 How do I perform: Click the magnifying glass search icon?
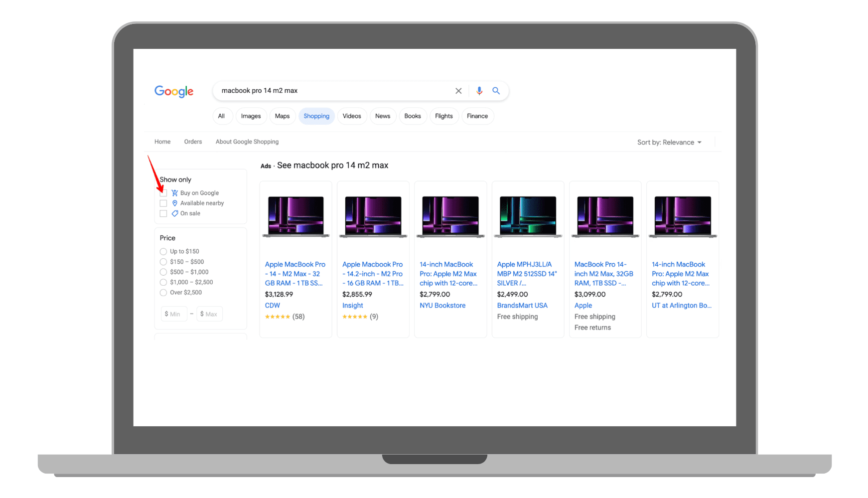496,91
